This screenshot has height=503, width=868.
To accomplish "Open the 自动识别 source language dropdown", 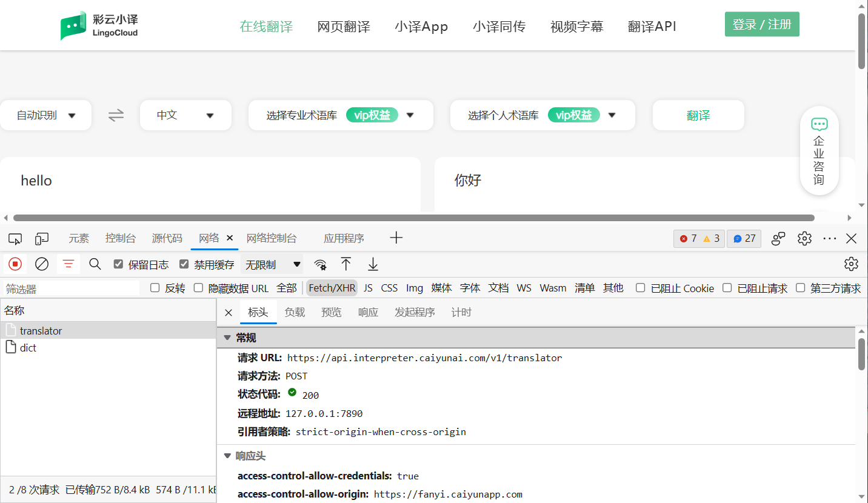I will [x=45, y=115].
